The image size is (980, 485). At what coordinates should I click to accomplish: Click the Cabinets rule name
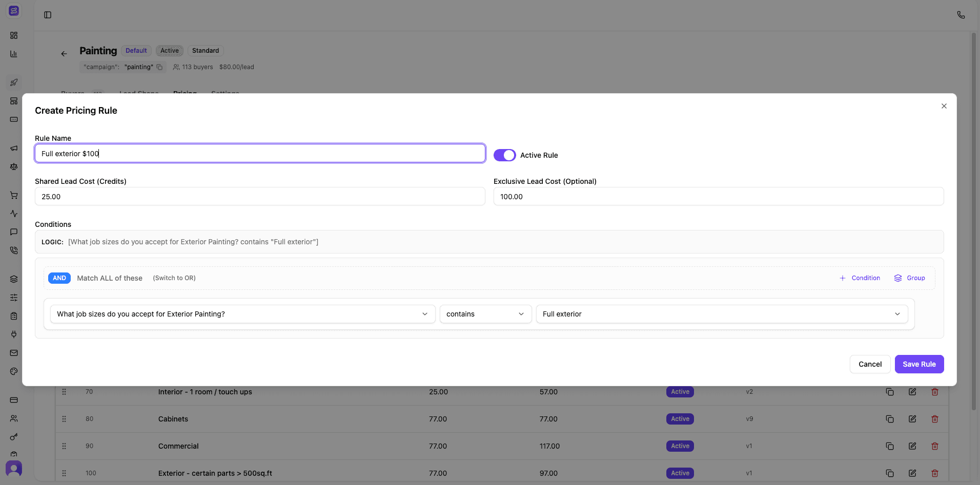tap(173, 419)
